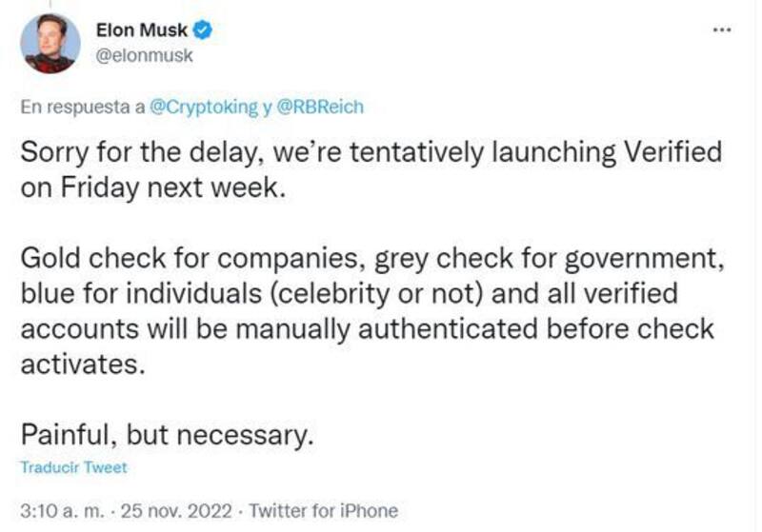Click the "manually authenticated" text line
The height and width of the screenshot is (532, 762).
[x=367, y=328]
